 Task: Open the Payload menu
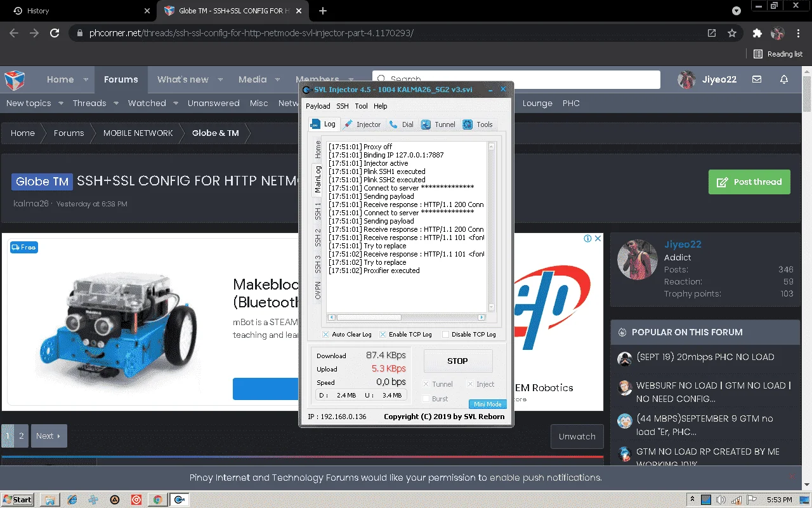click(x=318, y=106)
